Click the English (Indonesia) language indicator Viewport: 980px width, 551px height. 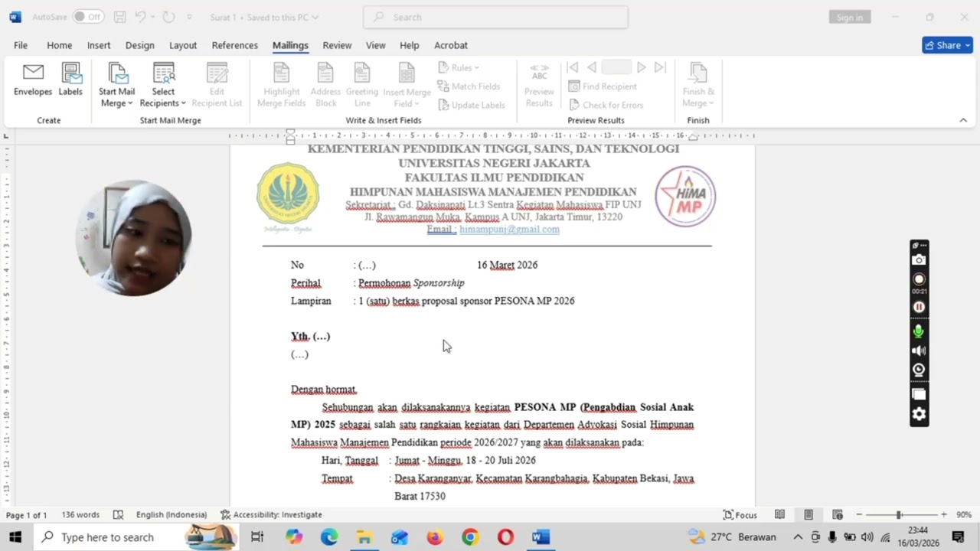(x=171, y=515)
